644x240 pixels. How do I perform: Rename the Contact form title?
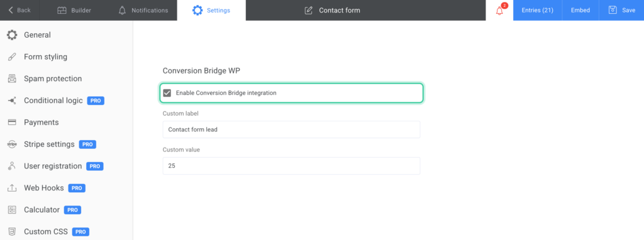(340, 10)
